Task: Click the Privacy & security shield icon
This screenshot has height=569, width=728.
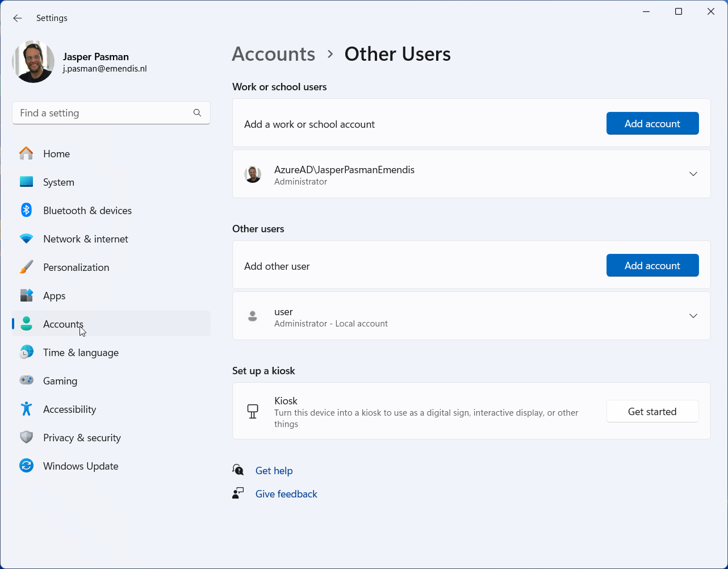Action: pos(26,438)
